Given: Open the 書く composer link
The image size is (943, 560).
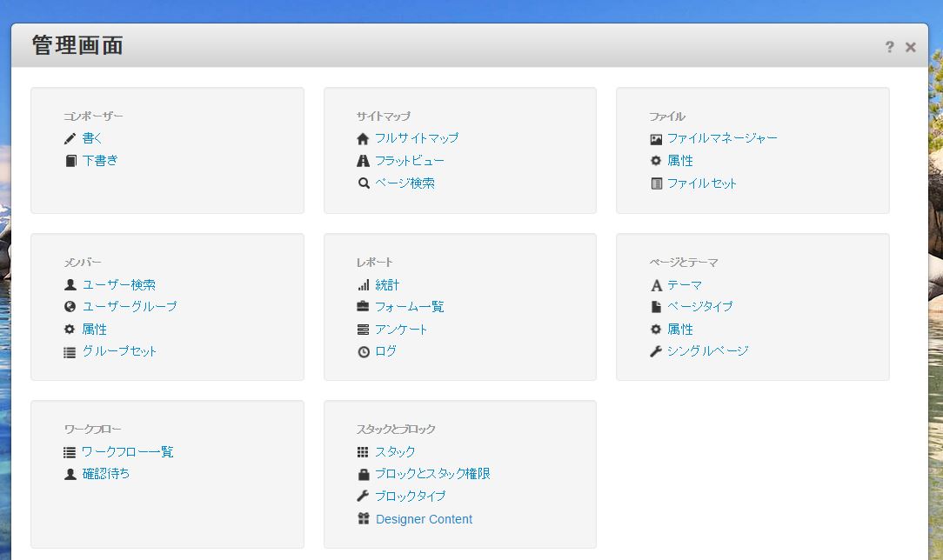Looking at the screenshot, I should click(x=92, y=138).
